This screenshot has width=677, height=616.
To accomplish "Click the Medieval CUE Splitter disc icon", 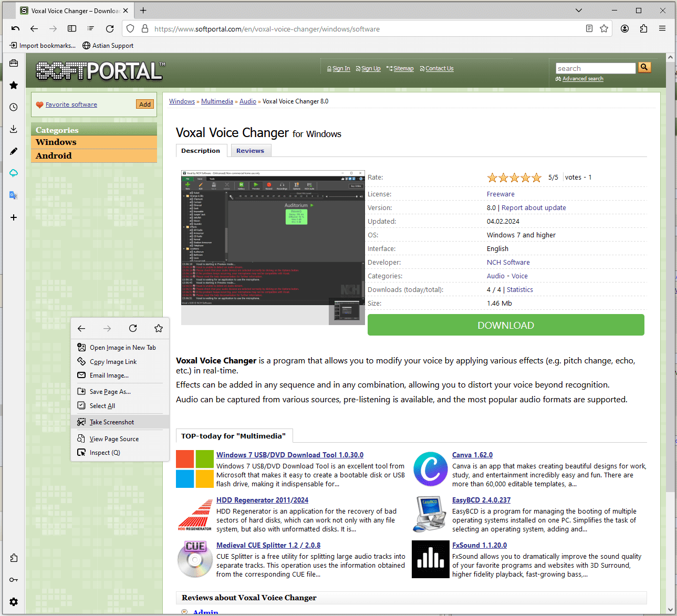I will coord(194,559).
